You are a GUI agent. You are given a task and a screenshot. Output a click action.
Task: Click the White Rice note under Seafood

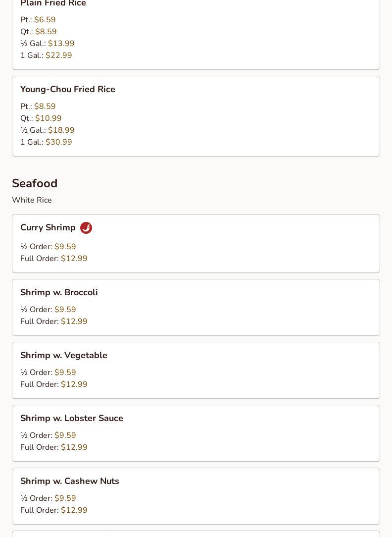32,200
